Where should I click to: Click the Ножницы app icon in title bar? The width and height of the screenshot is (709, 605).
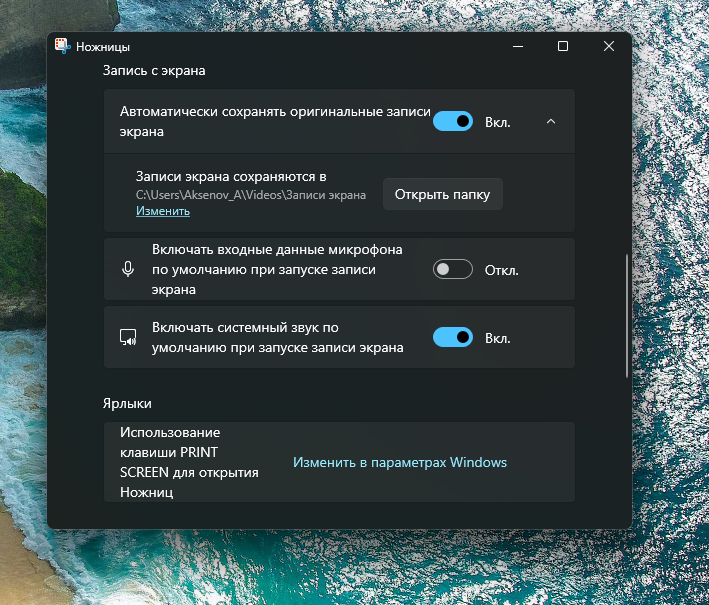62,46
